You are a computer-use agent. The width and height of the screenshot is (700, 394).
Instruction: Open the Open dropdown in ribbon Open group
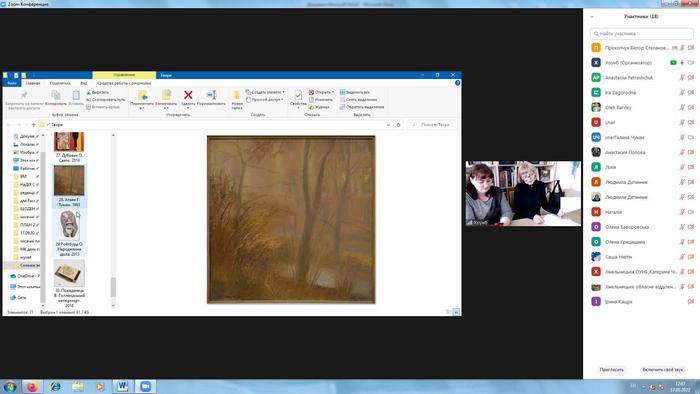coord(321,92)
